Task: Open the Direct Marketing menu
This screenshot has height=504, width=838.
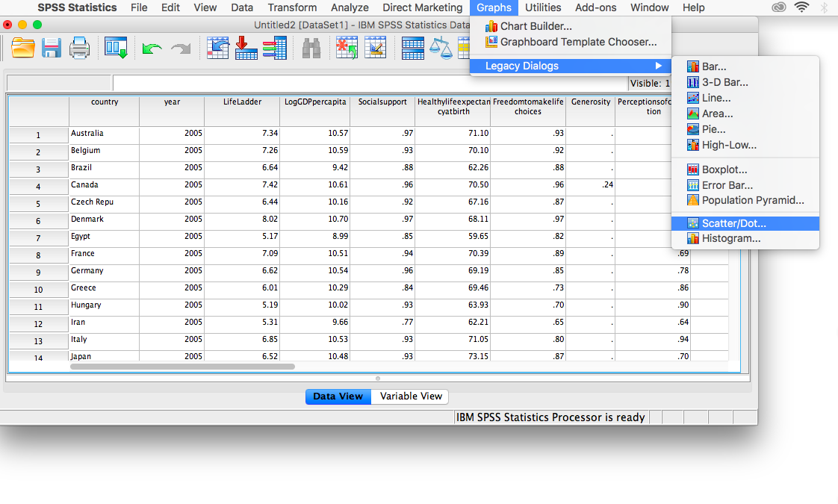Action: point(422,7)
